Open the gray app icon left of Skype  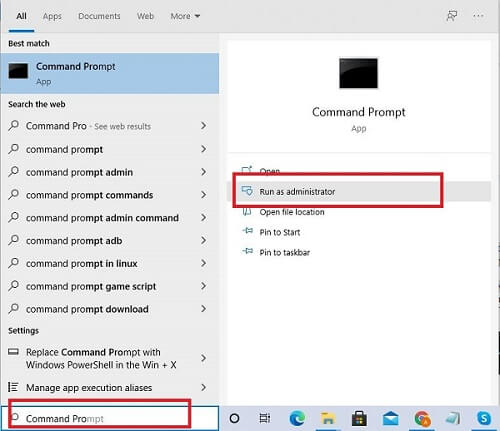pos(453,418)
